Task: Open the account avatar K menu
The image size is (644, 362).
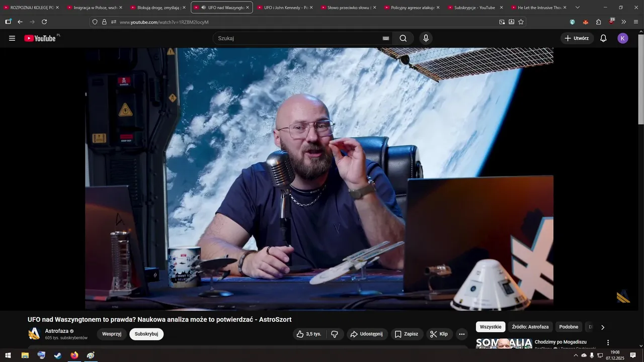Action: (623, 38)
